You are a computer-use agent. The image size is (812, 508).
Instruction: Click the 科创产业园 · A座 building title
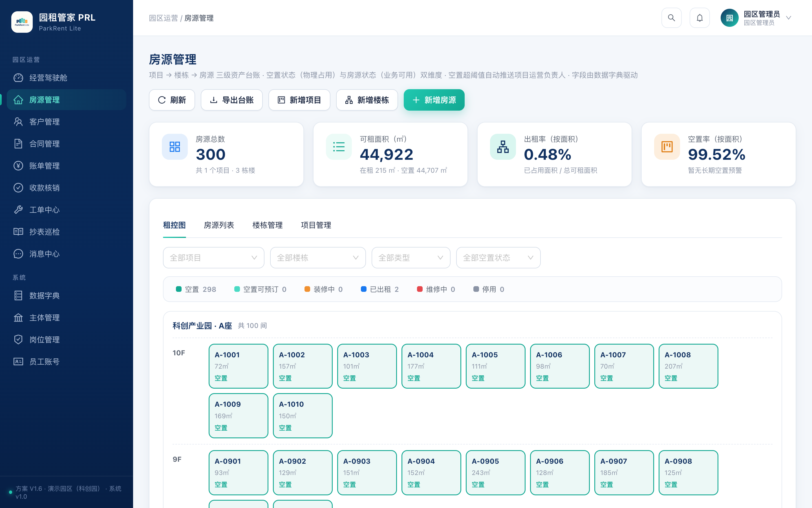[x=202, y=326]
